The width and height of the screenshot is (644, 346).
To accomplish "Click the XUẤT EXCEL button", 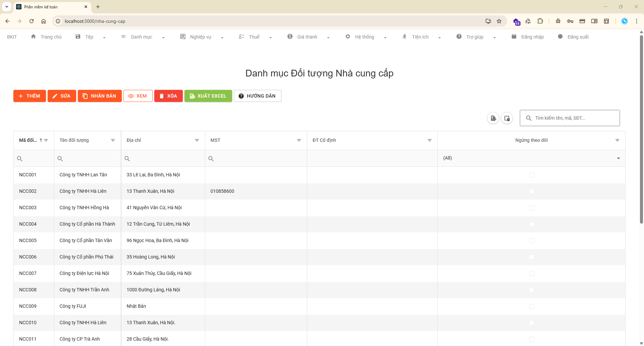I will point(208,96).
